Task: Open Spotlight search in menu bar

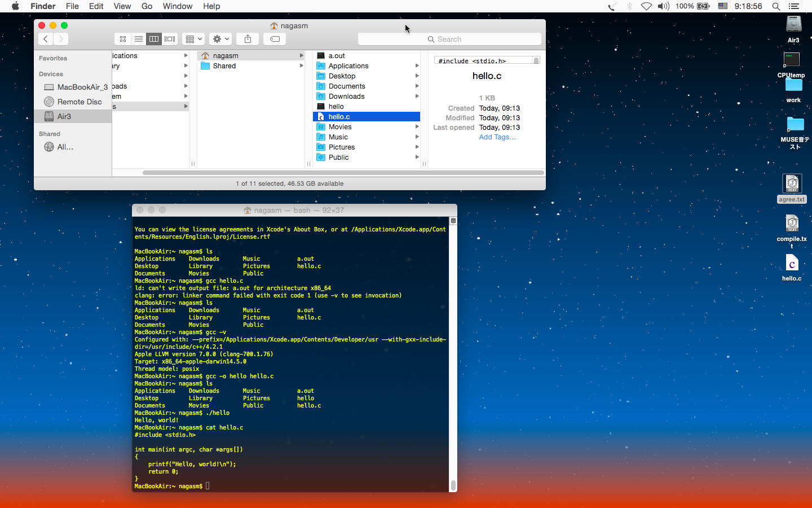Action: click(776, 6)
